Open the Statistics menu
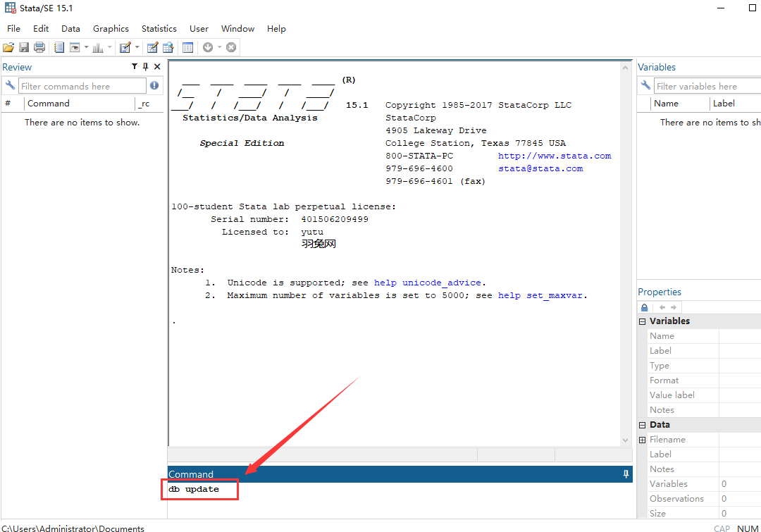 click(159, 29)
